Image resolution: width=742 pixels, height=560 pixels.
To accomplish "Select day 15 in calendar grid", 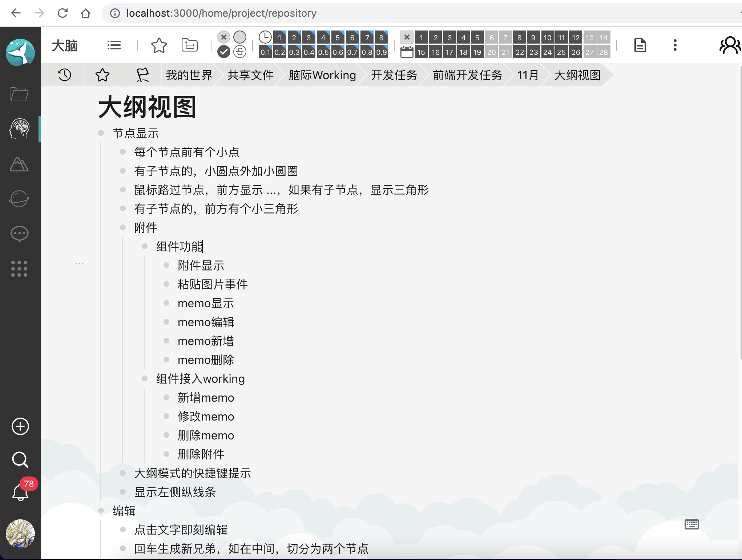I will tap(421, 52).
